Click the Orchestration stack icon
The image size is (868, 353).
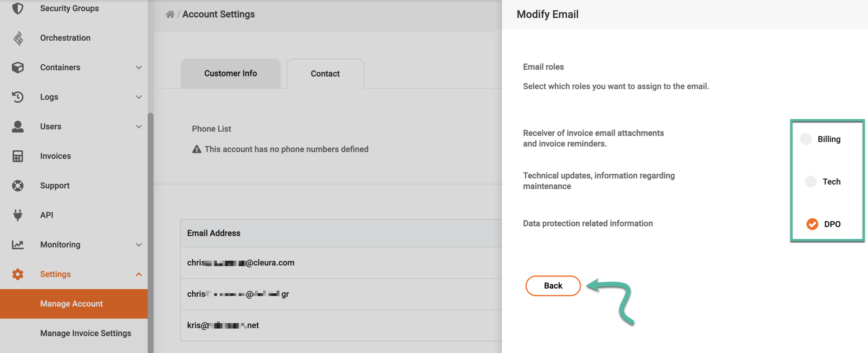point(18,38)
